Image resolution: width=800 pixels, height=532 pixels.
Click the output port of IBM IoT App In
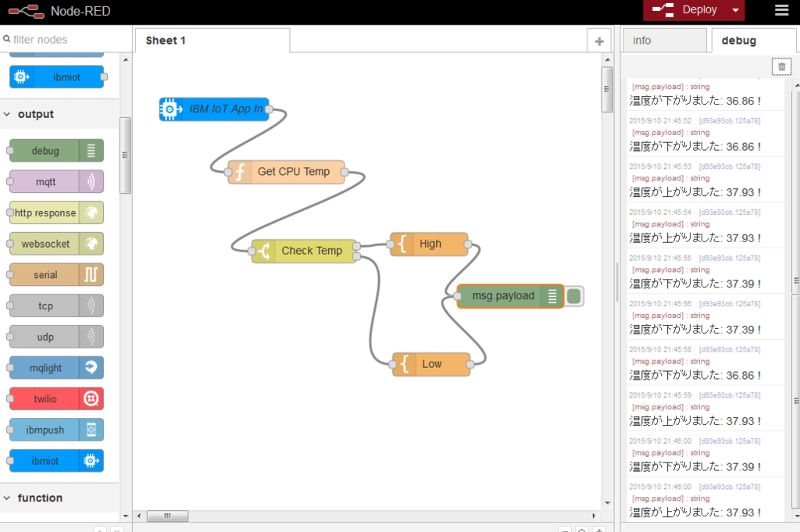(x=269, y=109)
